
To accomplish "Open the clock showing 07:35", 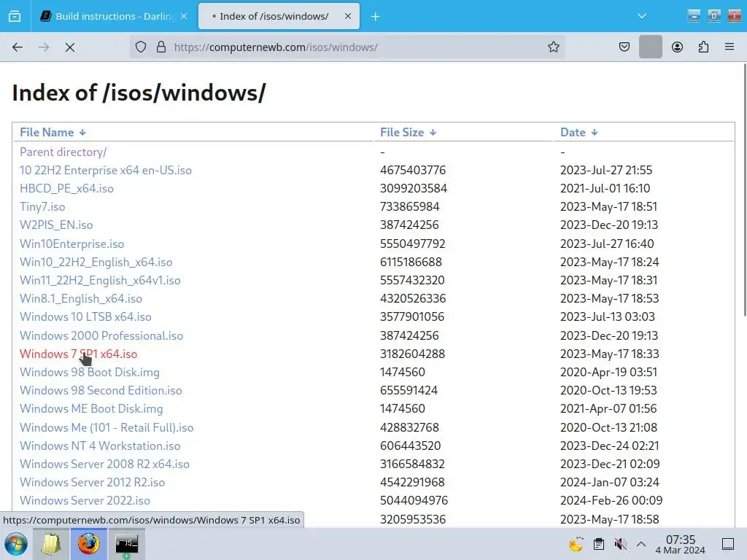I will pyautogui.click(x=681, y=544).
